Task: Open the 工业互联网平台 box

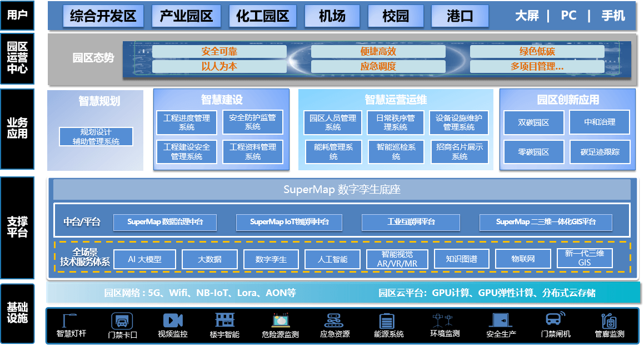Action: coord(411,222)
